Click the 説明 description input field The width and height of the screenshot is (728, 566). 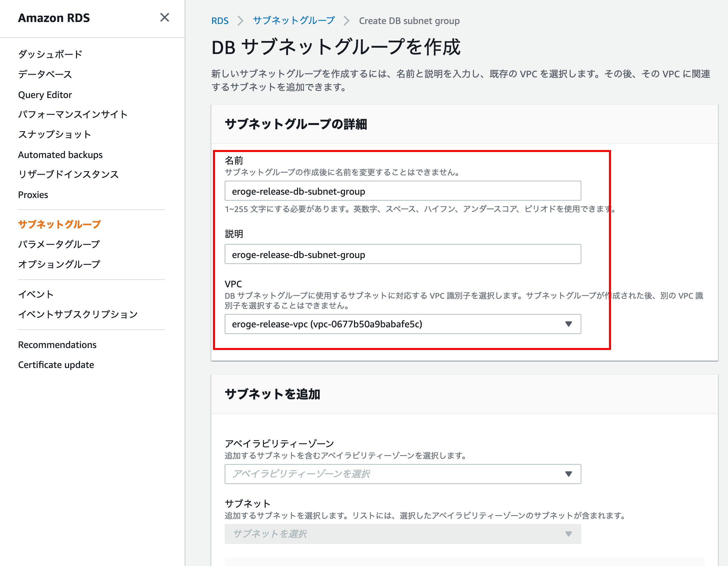(x=402, y=254)
